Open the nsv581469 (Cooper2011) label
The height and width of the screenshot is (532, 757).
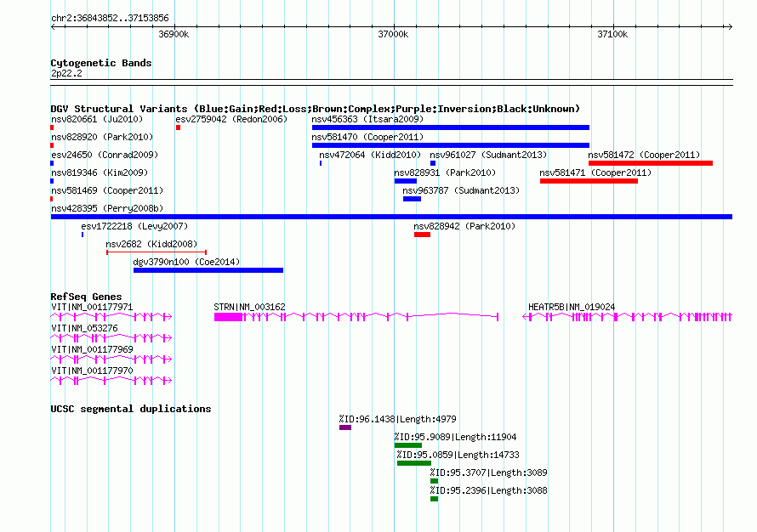(107, 190)
